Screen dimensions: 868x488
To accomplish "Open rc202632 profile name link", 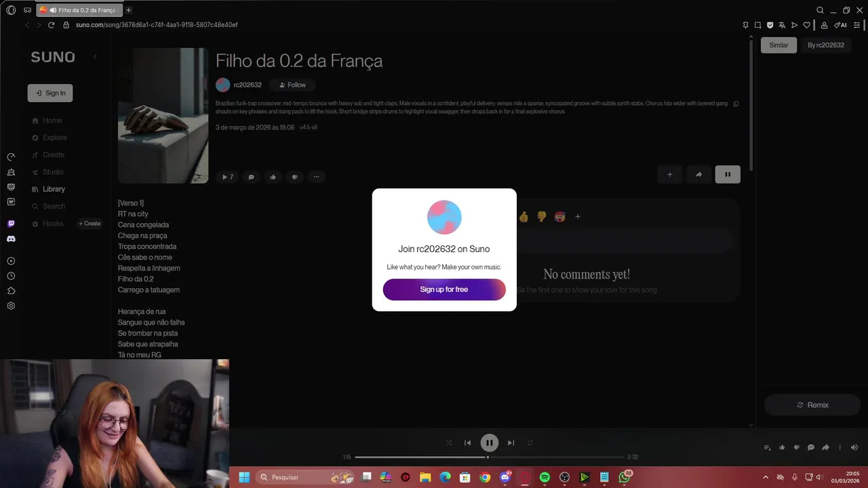I will pyautogui.click(x=248, y=85).
